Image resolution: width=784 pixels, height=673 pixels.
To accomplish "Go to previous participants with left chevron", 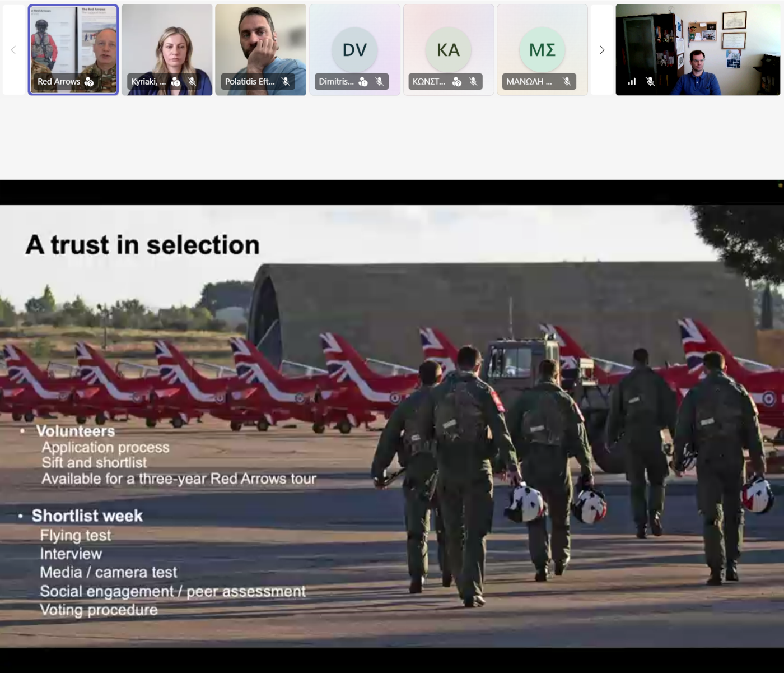I will pos(13,50).
